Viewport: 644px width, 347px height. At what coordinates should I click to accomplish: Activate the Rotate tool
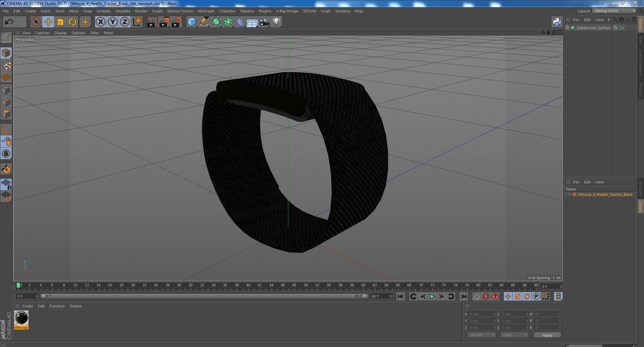click(72, 22)
